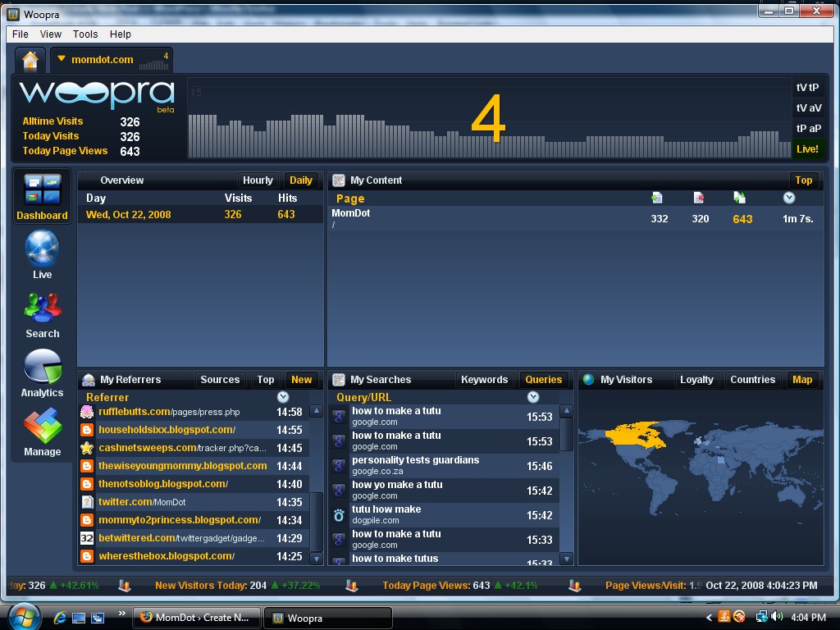The image size is (840, 630).
Task: Switch Overview to Hourly view
Action: point(258,180)
